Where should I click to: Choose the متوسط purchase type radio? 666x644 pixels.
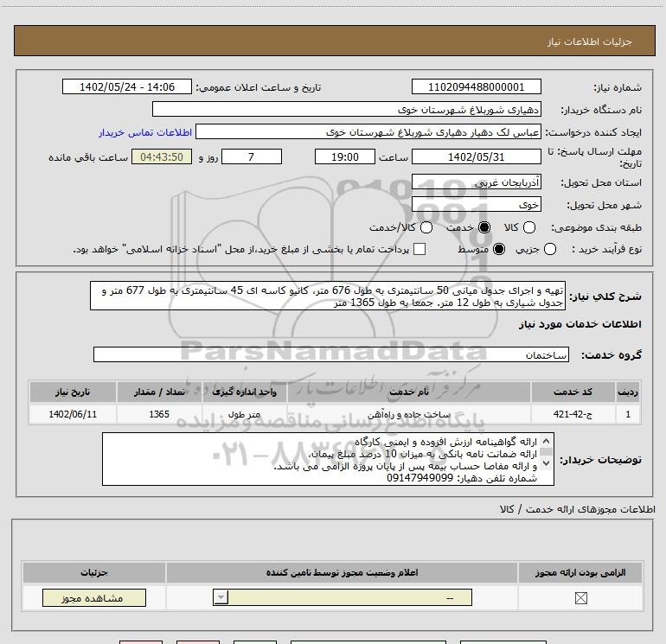tap(499, 249)
